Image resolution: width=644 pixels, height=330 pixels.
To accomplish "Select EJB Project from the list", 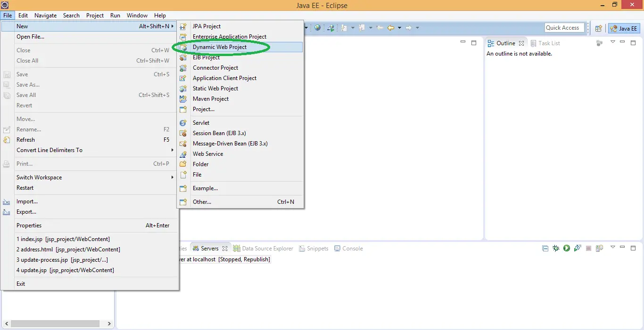I will pos(240,57).
